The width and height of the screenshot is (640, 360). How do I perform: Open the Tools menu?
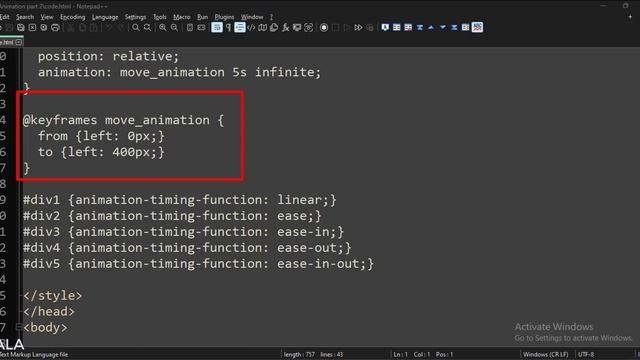160,17
